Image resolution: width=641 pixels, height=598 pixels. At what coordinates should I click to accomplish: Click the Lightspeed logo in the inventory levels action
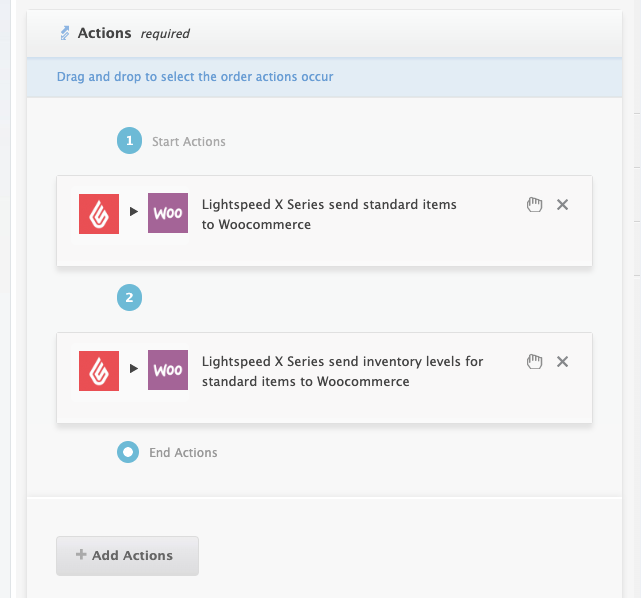pyautogui.click(x=99, y=370)
